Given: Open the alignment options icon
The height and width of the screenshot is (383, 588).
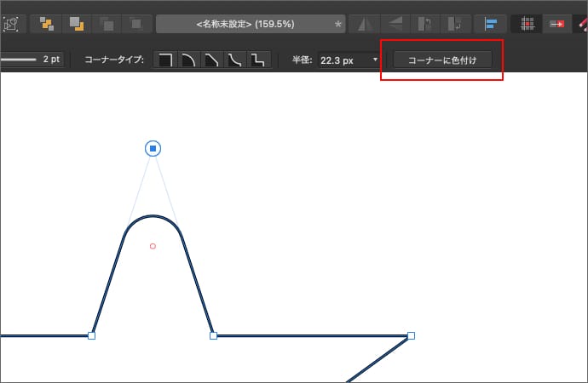Looking at the screenshot, I should pos(491,23).
